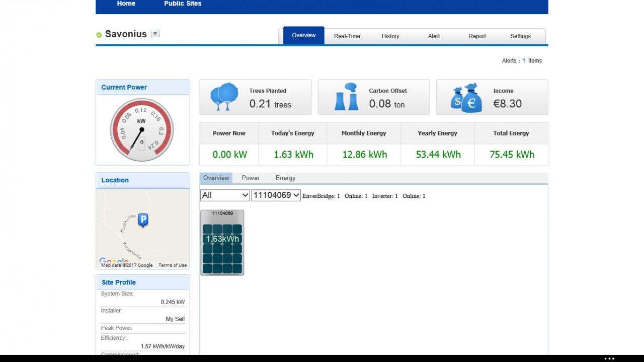Screen dimensions: 644x362
Task: Click the Current Power gauge dial
Action: point(142,130)
